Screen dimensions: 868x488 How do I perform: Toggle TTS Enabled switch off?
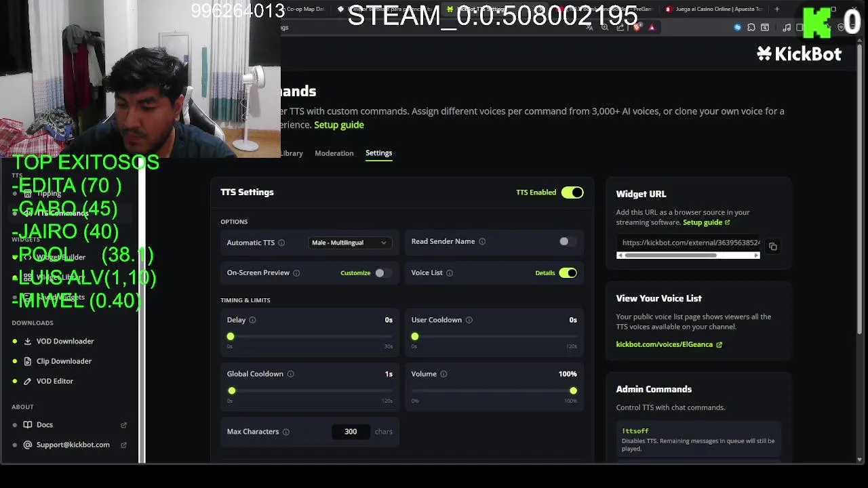(x=572, y=192)
